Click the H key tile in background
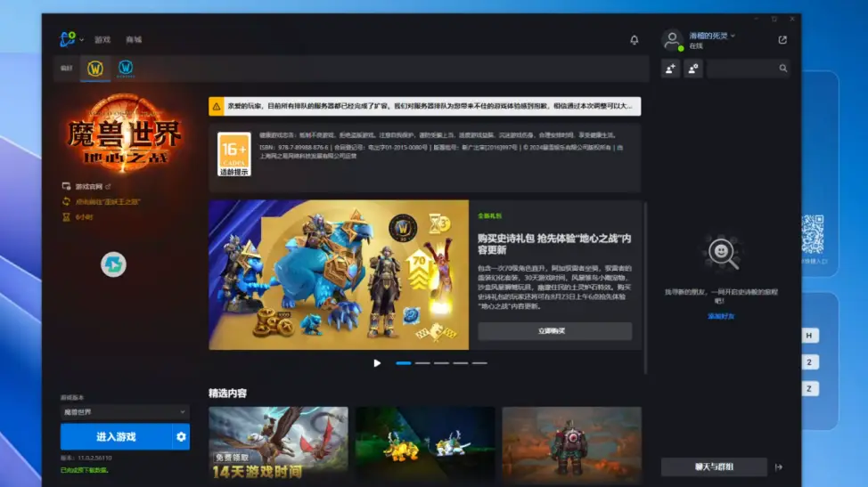 click(809, 336)
